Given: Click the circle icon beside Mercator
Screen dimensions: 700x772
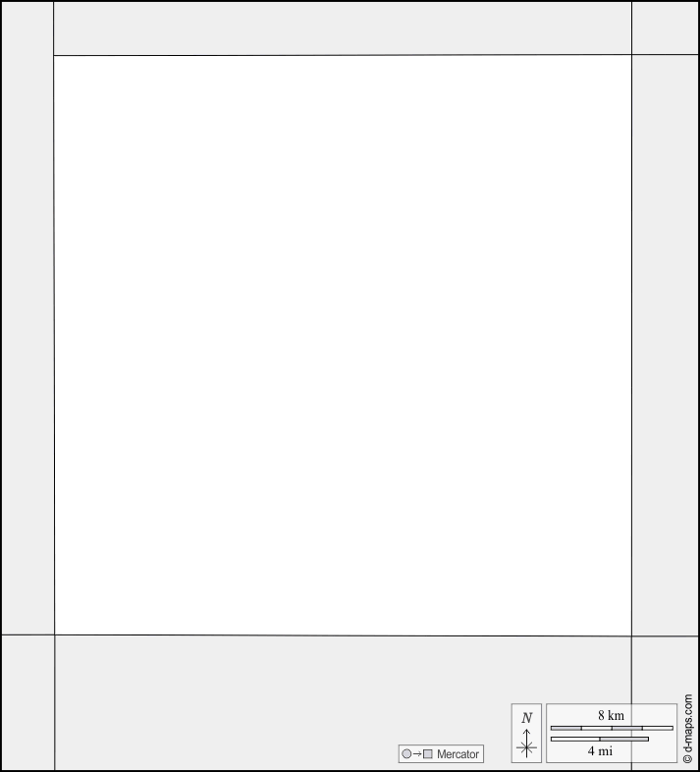Looking at the screenshot, I should [x=406, y=753].
